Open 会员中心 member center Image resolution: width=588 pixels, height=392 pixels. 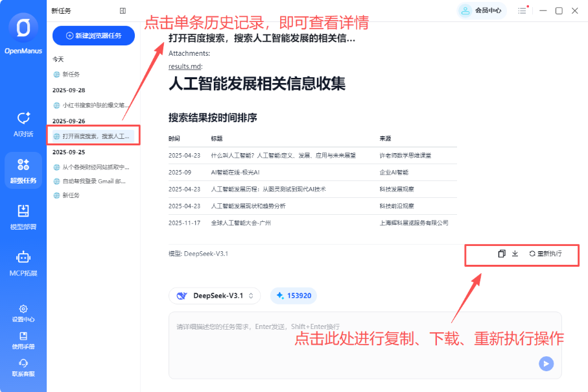tap(485, 11)
